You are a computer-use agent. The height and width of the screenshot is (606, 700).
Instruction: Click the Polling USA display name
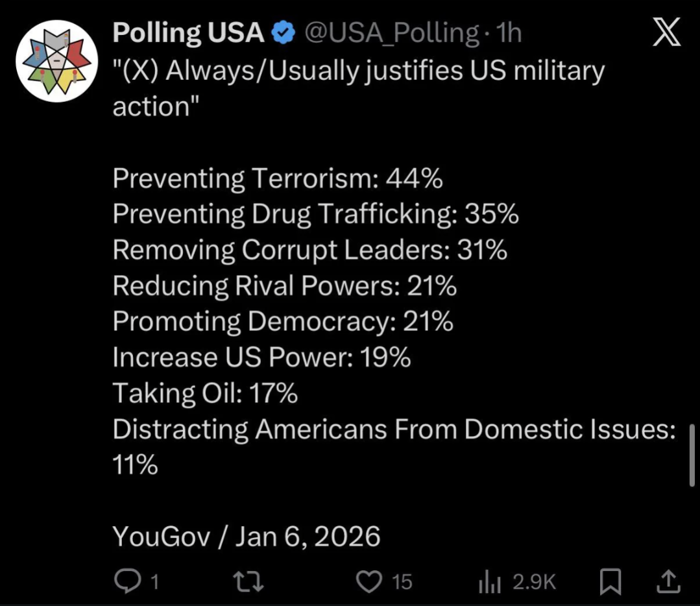coord(188,32)
